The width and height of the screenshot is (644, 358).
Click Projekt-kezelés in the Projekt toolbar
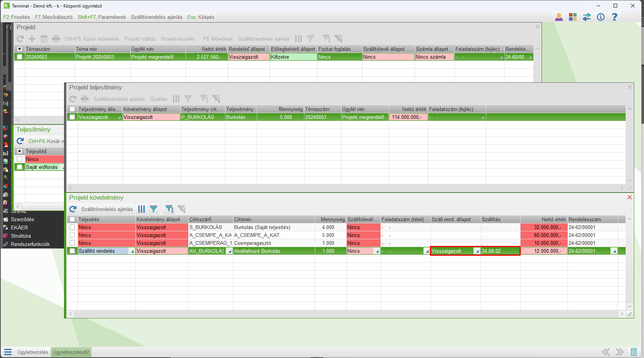(x=178, y=39)
